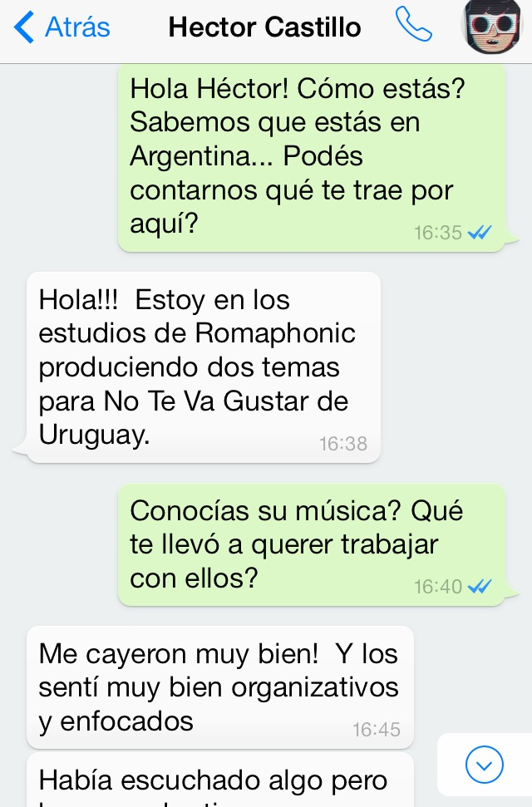Select the 'Conocías su música?' message bubble

pyautogui.click(x=312, y=544)
